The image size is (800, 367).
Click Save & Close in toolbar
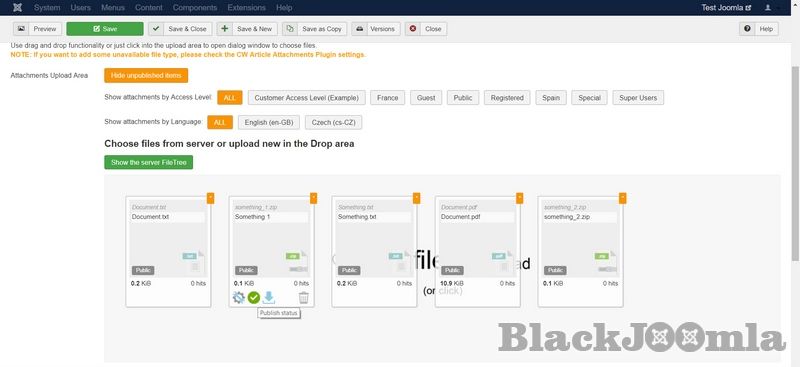[180, 29]
